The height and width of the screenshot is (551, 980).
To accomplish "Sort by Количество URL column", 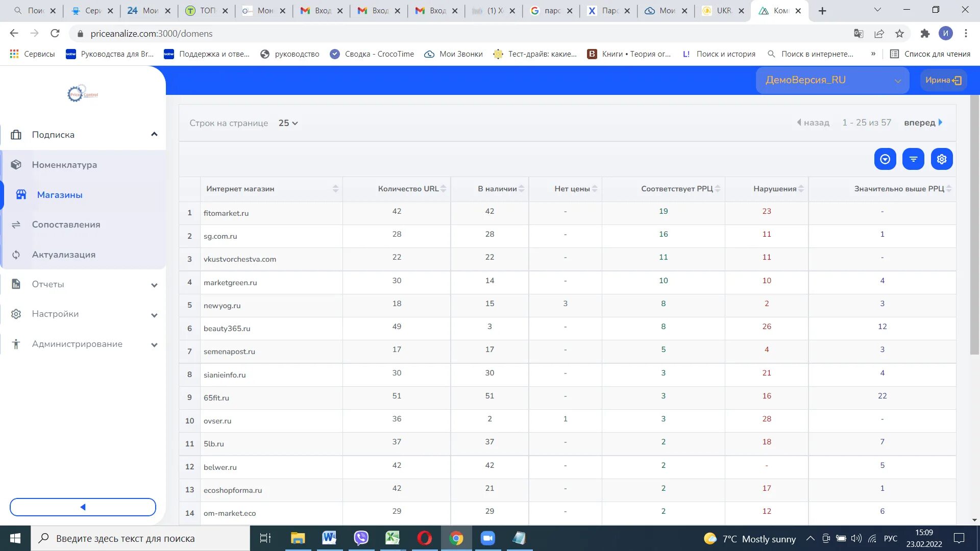I will tap(443, 189).
